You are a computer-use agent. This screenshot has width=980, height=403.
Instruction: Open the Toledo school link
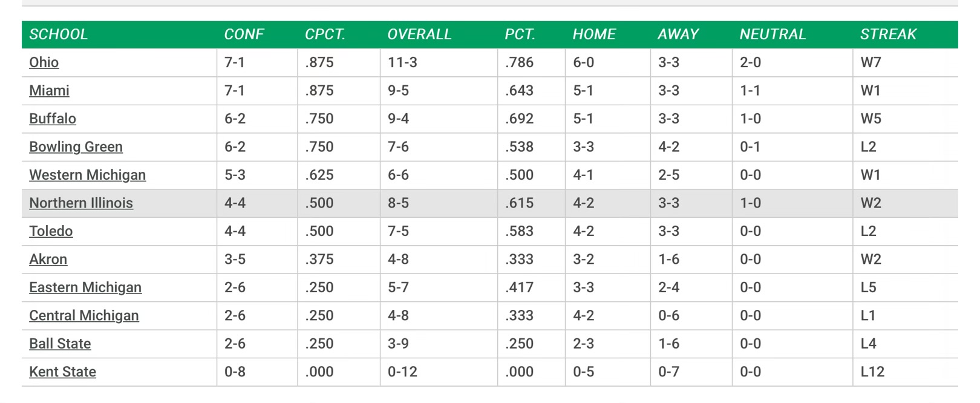[x=51, y=231]
